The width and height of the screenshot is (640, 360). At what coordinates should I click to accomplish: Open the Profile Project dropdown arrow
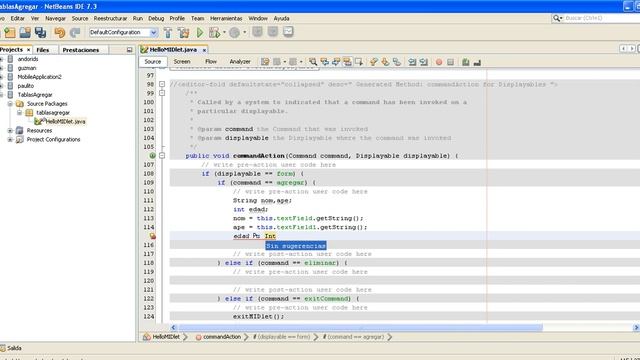click(244, 32)
